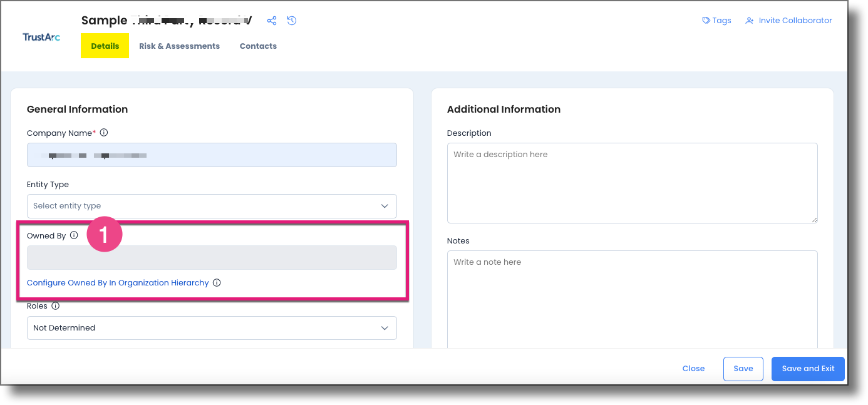Switch to the Details tab
Viewport: 868px width, 405px height.
click(x=105, y=46)
